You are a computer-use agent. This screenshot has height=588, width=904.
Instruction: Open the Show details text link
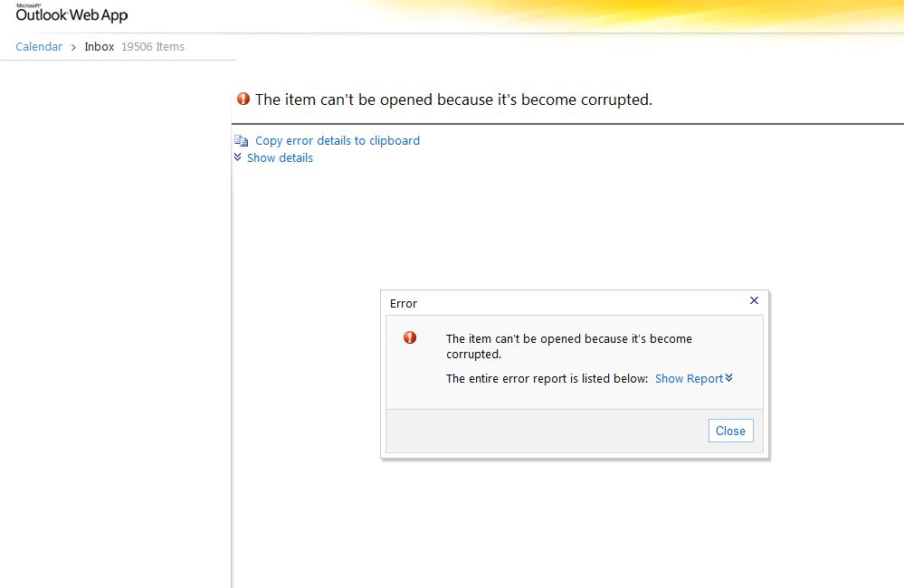coord(280,157)
